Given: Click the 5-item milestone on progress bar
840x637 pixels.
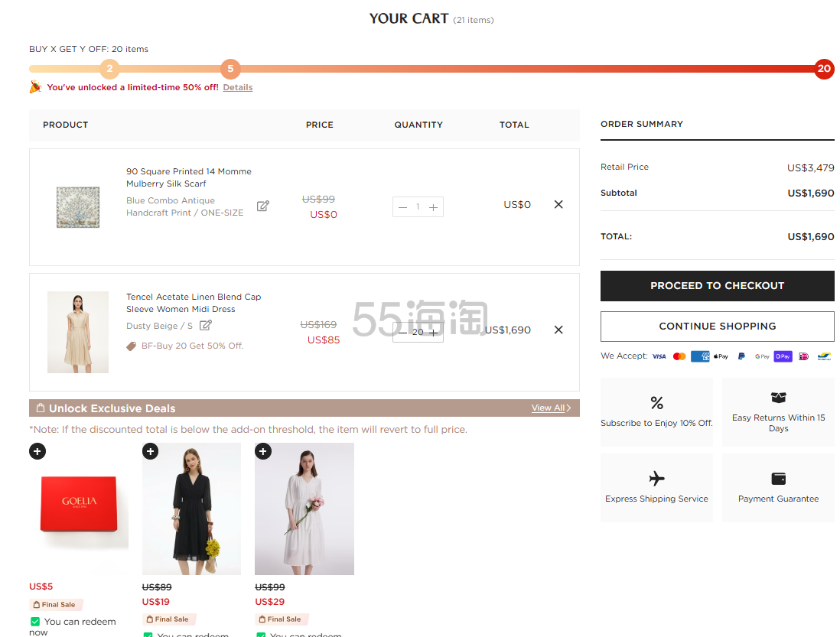Looking at the screenshot, I should coord(230,69).
